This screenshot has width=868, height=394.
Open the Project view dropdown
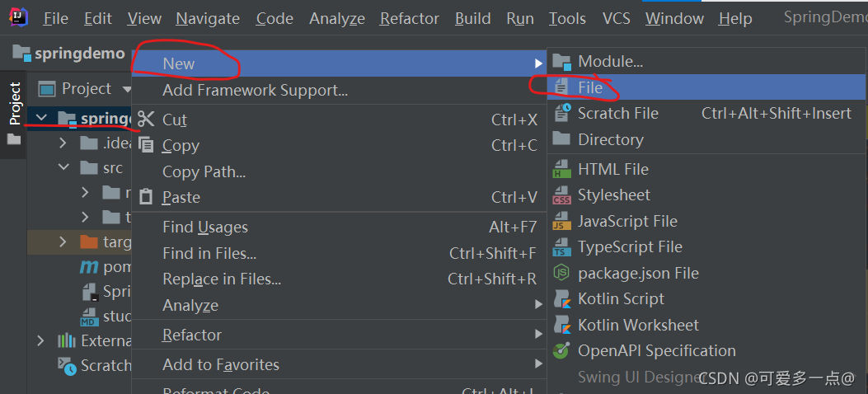[x=126, y=89]
